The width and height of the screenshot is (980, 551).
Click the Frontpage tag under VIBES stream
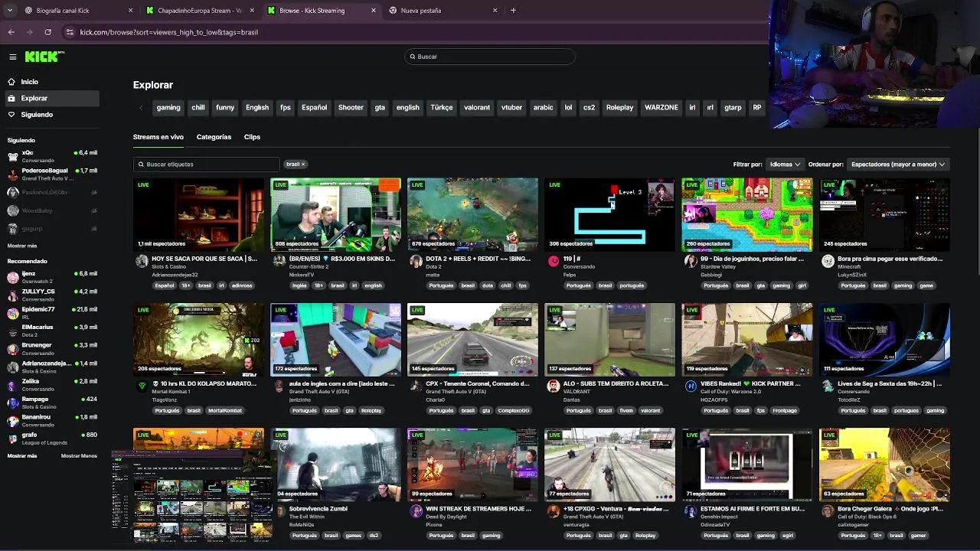click(785, 411)
